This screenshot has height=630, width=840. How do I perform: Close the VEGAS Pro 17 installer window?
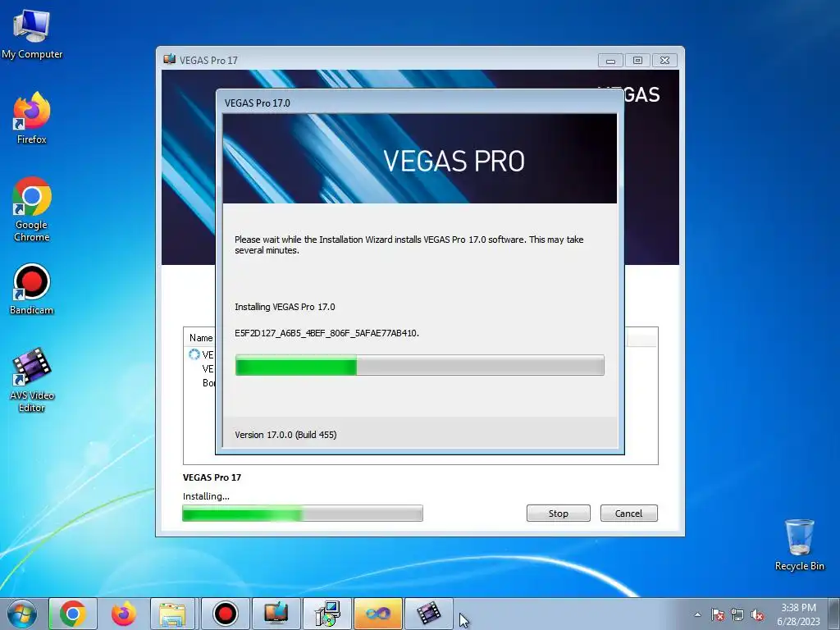point(664,61)
